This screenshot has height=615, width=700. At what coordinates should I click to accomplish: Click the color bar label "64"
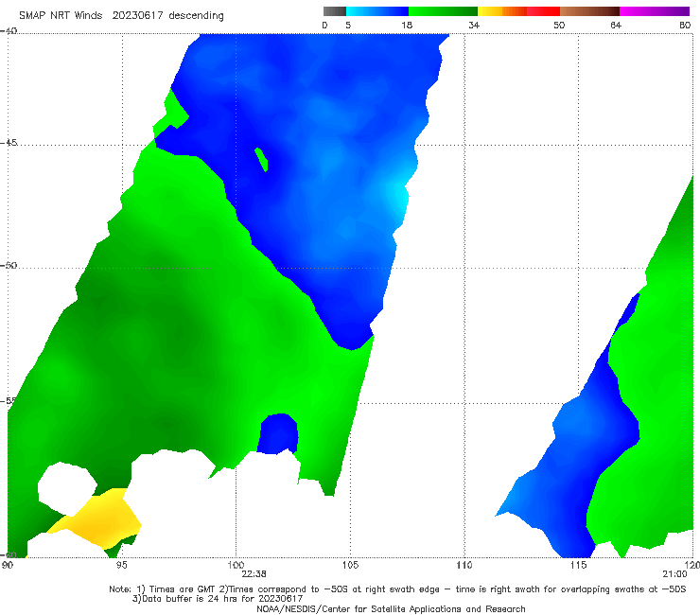616,26
